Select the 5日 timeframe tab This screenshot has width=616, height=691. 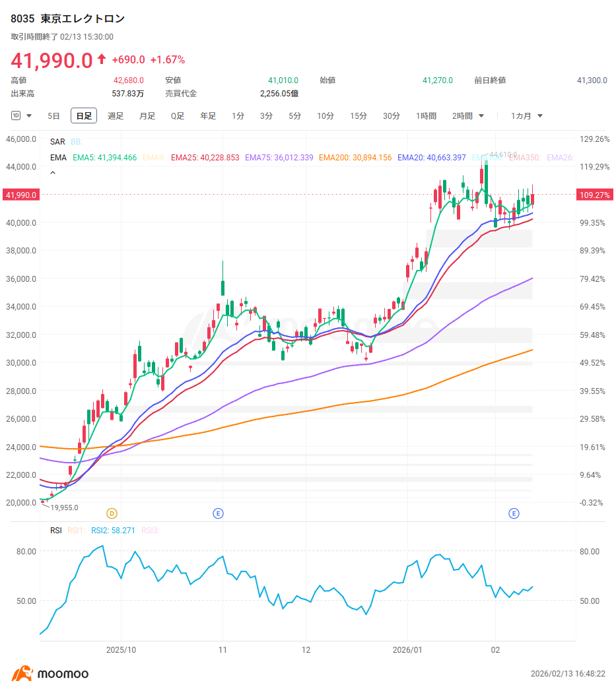point(53,116)
